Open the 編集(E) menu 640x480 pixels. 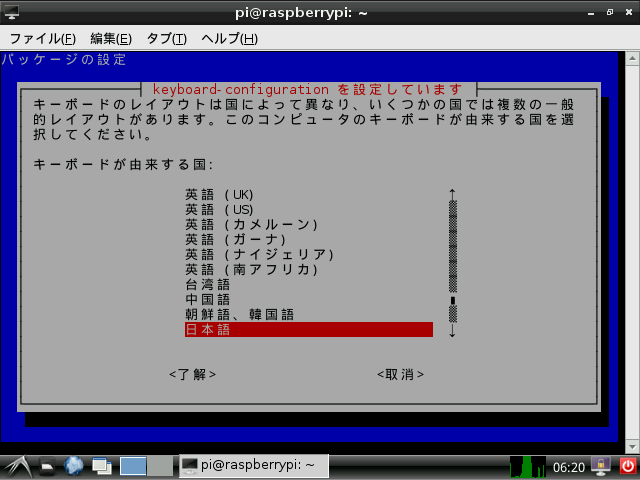111,39
